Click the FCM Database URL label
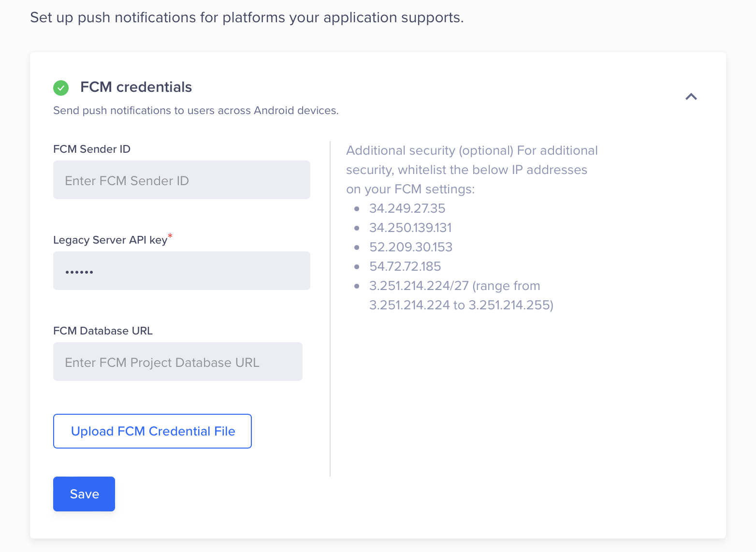The width and height of the screenshot is (756, 552). 103,331
